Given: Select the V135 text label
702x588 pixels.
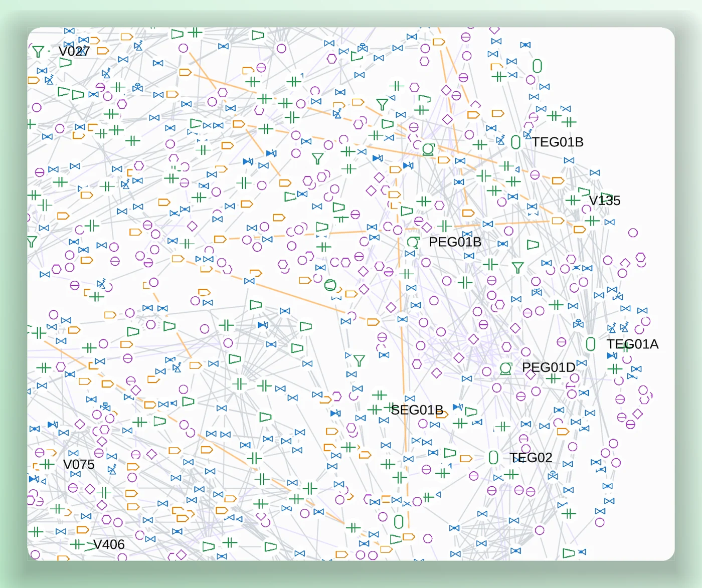Looking at the screenshot, I should point(604,200).
